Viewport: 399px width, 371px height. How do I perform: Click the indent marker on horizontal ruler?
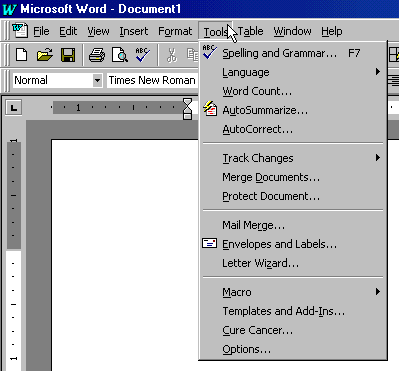click(x=188, y=109)
